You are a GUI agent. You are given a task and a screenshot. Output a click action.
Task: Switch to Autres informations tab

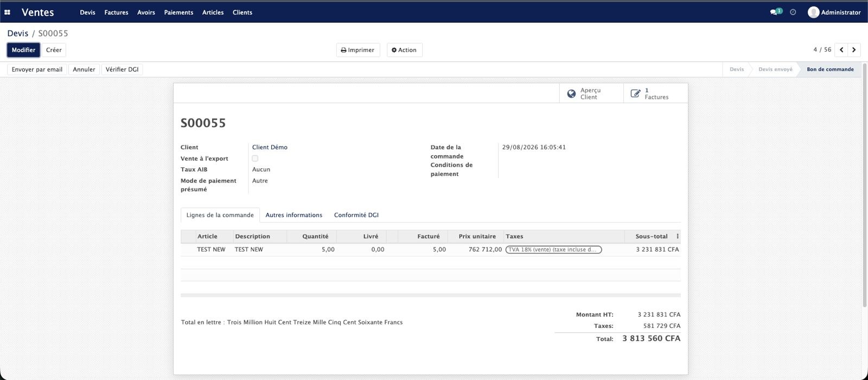click(x=293, y=215)
